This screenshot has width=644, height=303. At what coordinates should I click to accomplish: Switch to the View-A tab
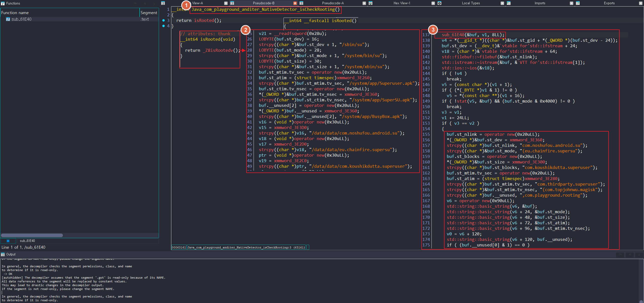tap(197, 3)
